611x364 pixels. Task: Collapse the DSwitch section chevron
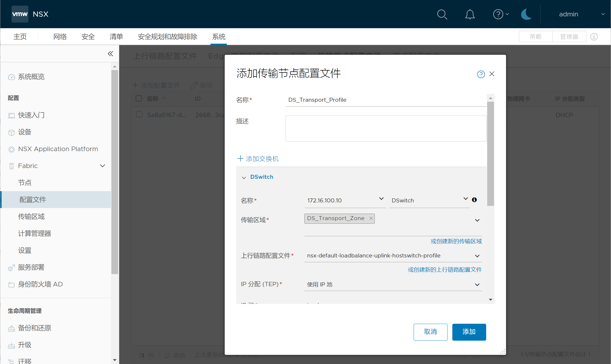(244, 177)
